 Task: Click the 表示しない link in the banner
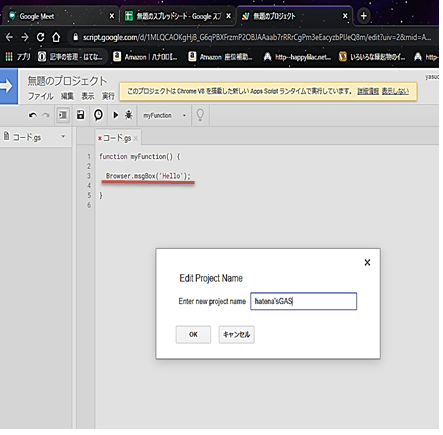395,91
